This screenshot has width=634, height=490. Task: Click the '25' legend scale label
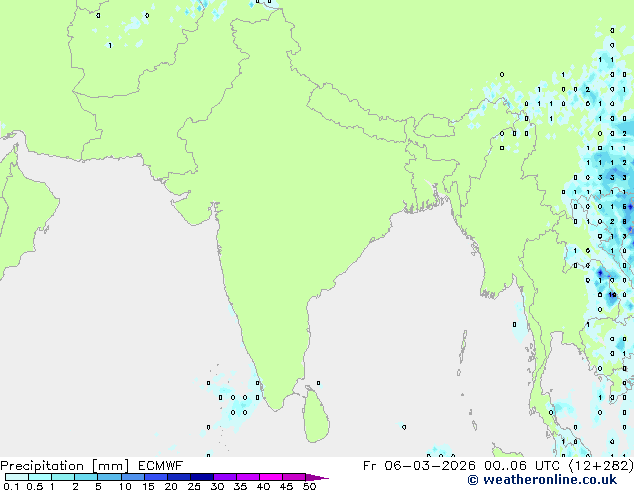194,486
